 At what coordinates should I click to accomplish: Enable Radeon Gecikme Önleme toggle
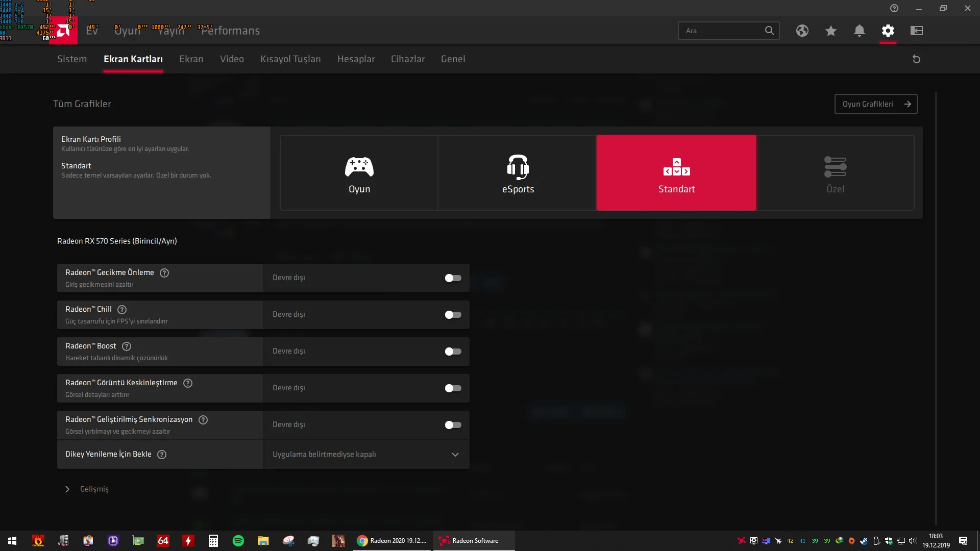tap(453, 278)
